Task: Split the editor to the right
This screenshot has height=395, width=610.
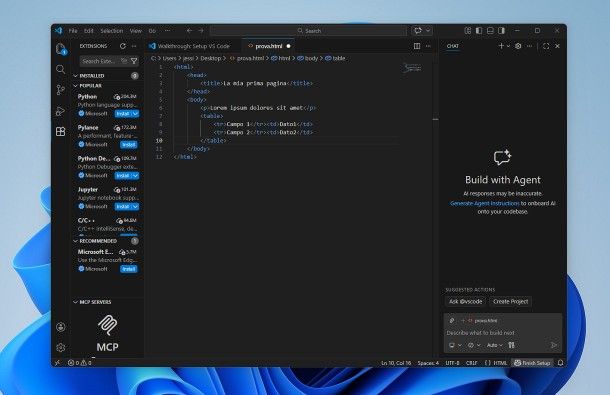Action: click(x=417, y=46)
